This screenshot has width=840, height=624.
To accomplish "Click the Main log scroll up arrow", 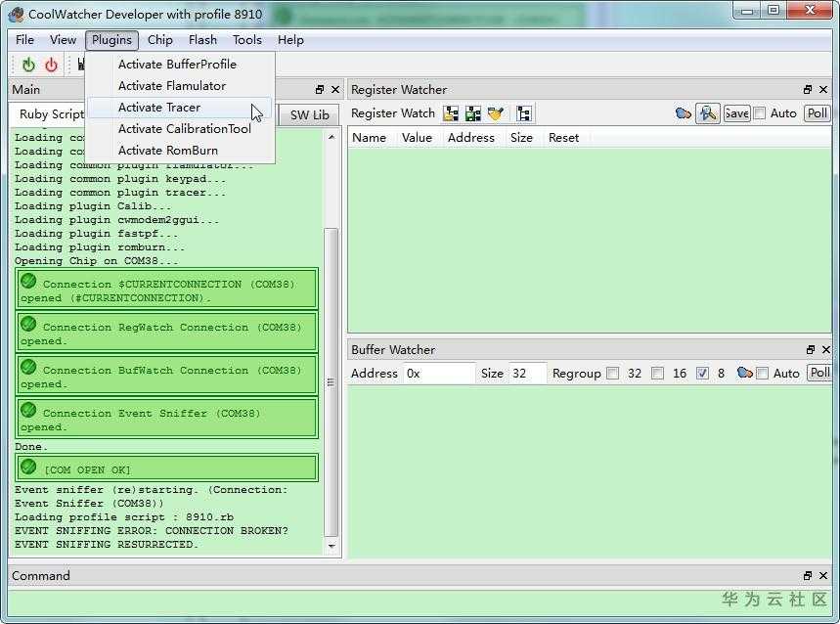I will (x=332, y=137).
